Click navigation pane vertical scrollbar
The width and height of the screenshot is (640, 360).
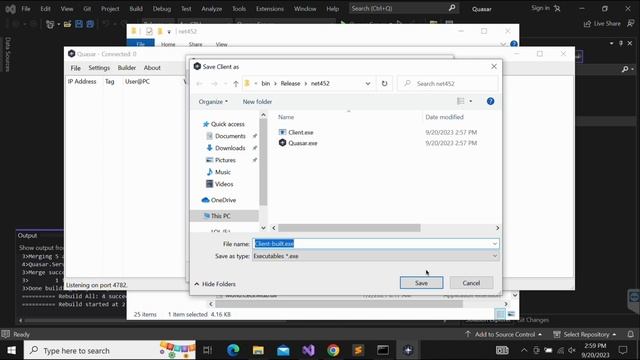[x=263, y=162]
